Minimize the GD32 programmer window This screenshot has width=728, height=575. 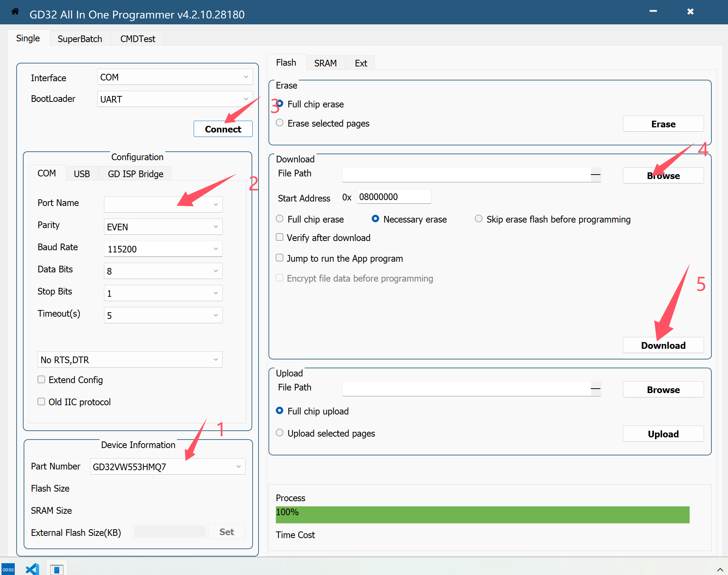(653, 11)
